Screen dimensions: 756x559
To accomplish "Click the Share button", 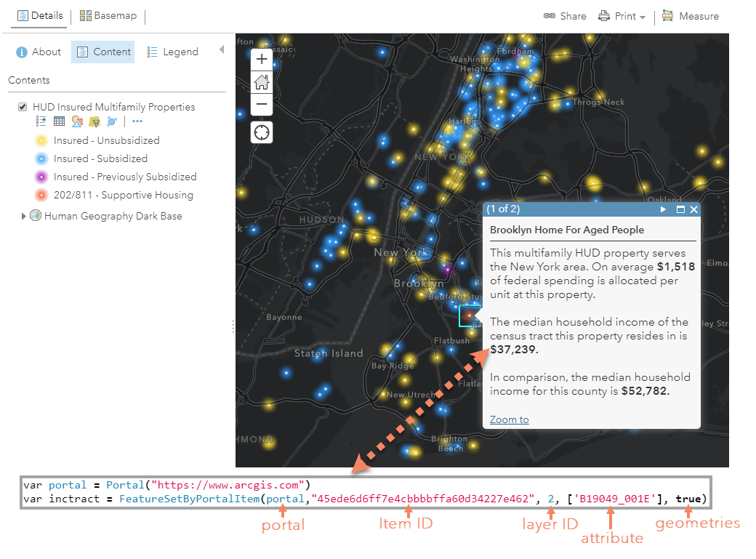I will click(x=565, y=16).
